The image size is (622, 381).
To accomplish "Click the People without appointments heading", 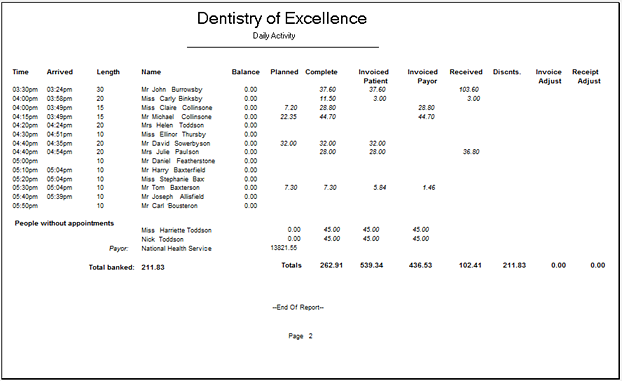I will pyautogui.click(x=64, y=223).
